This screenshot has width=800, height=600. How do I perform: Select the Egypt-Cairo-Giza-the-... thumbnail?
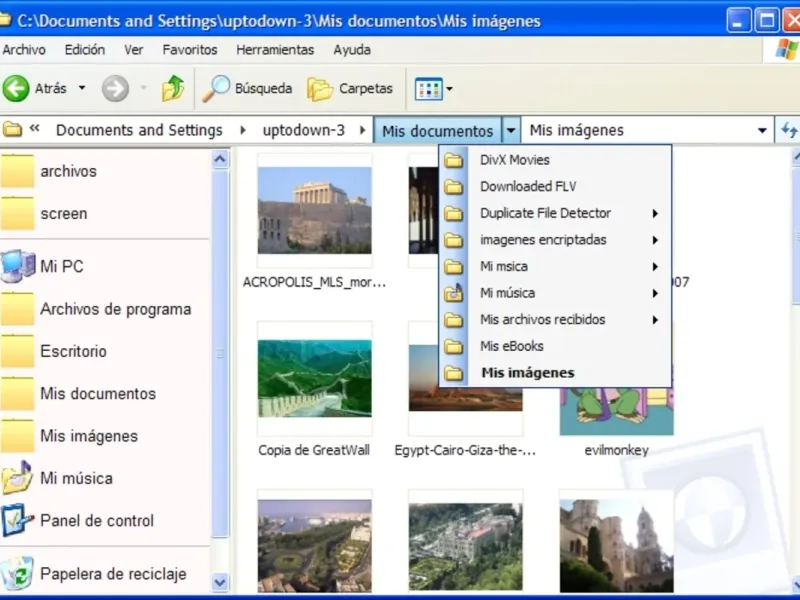click(465, 405)
